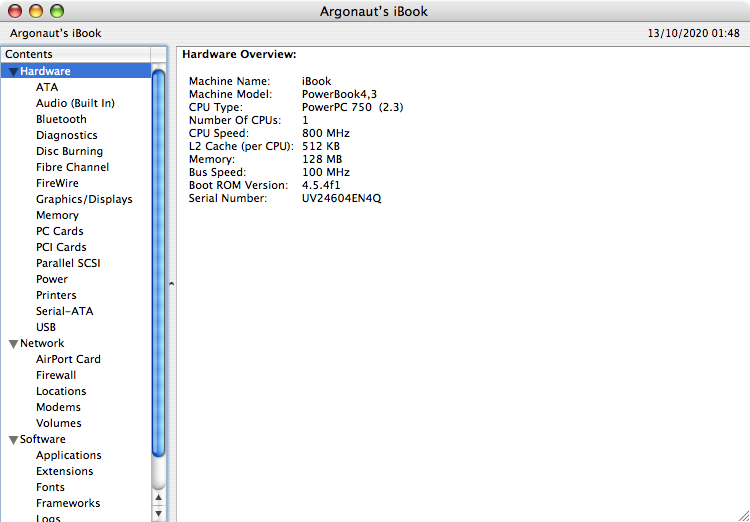Image resolution: width=750 pixels, height=522 pixels.
Task: Collapse the Hardware disclosure triangle
Action: coord(13,72)
